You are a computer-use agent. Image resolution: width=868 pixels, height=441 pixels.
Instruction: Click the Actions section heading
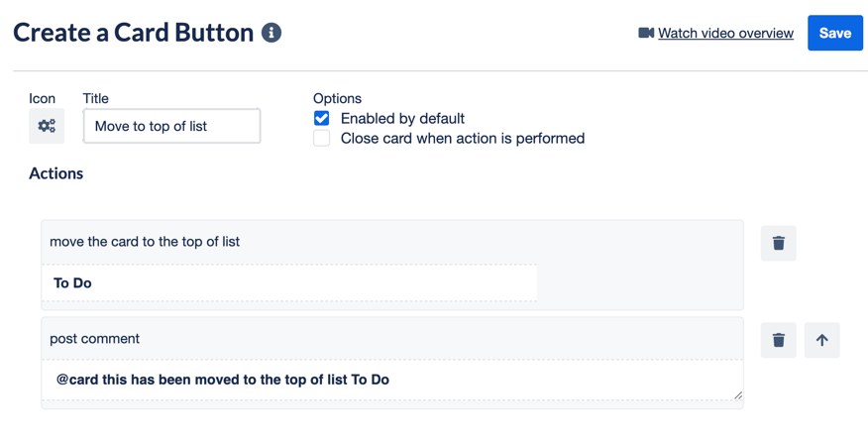(55, 173)
